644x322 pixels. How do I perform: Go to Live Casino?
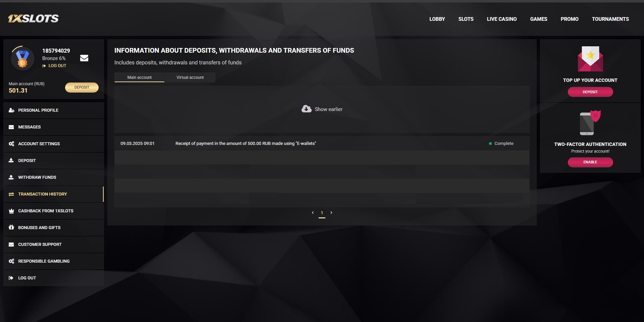[x=502, y=19]
